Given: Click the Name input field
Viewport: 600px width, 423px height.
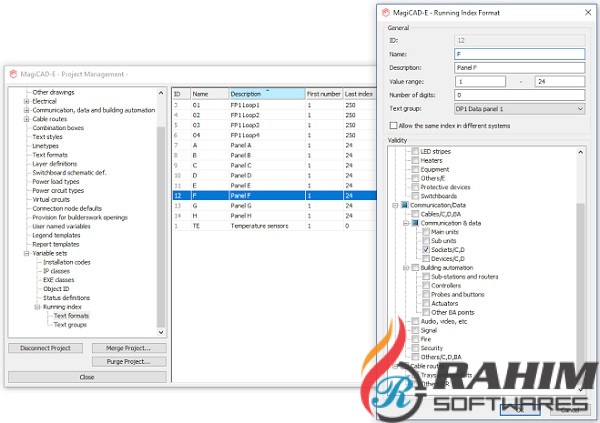Looking at the screenshot, I should point(519,54).
